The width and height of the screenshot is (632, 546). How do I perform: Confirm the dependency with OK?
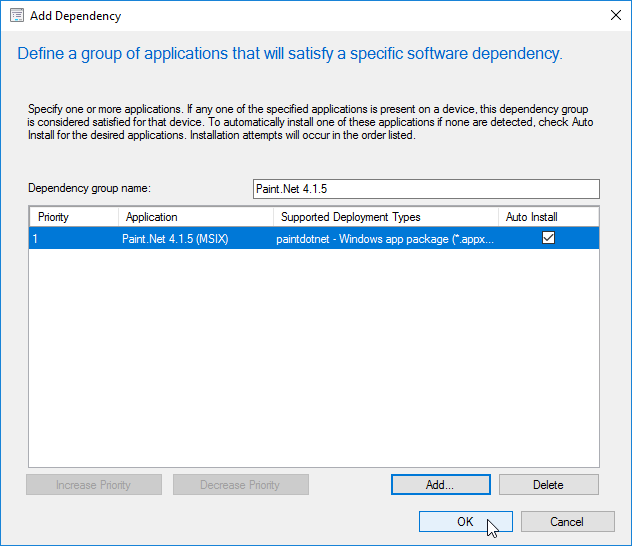point(465,521)
